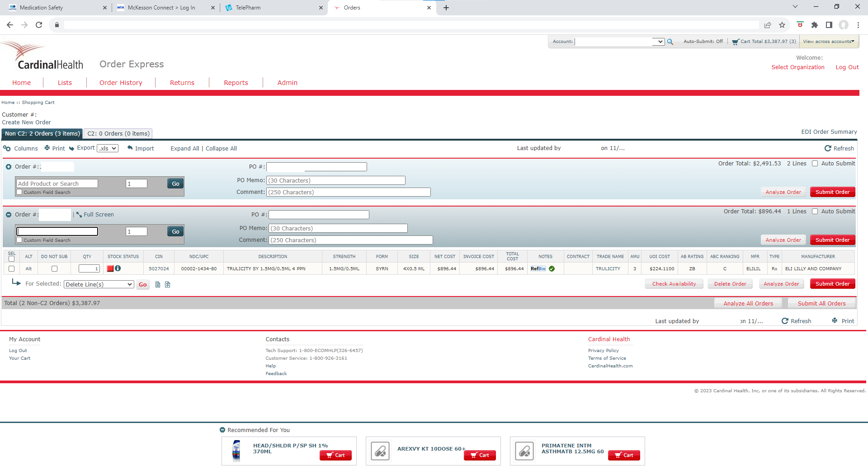Add Primatene asthma tablets to cart
This screenshot has width=868, height=470.
[x=624, y=455]
